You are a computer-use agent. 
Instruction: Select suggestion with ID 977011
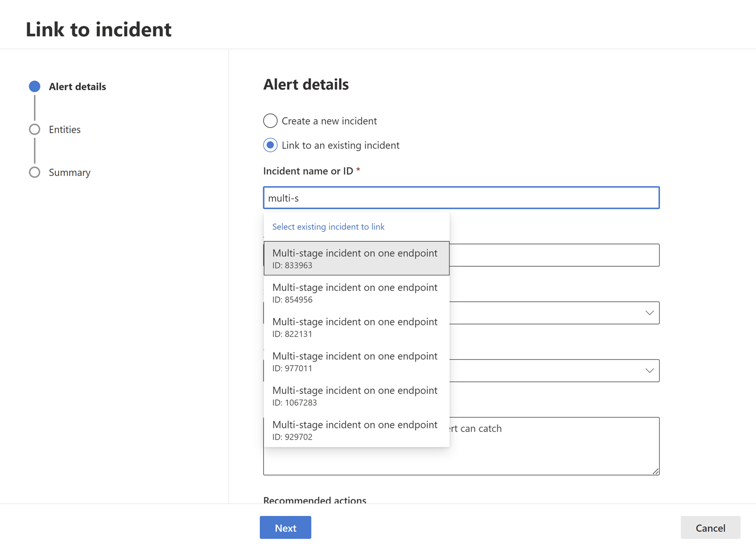[x=356, y=362]
